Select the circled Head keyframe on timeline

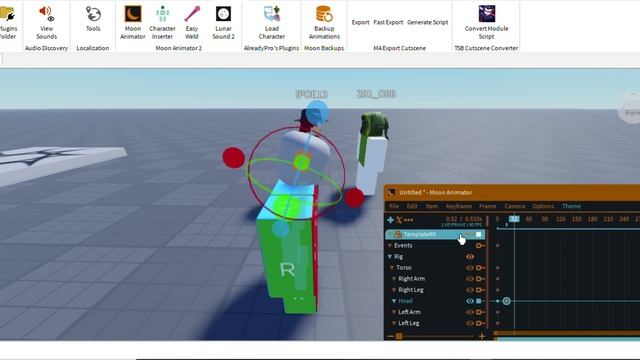tap(507, 301)
